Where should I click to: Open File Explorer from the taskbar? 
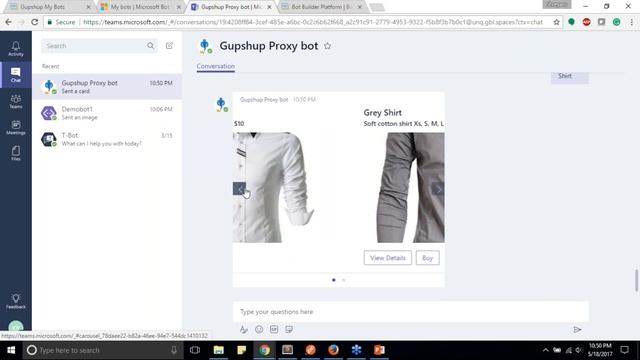[x=219, y=350]
